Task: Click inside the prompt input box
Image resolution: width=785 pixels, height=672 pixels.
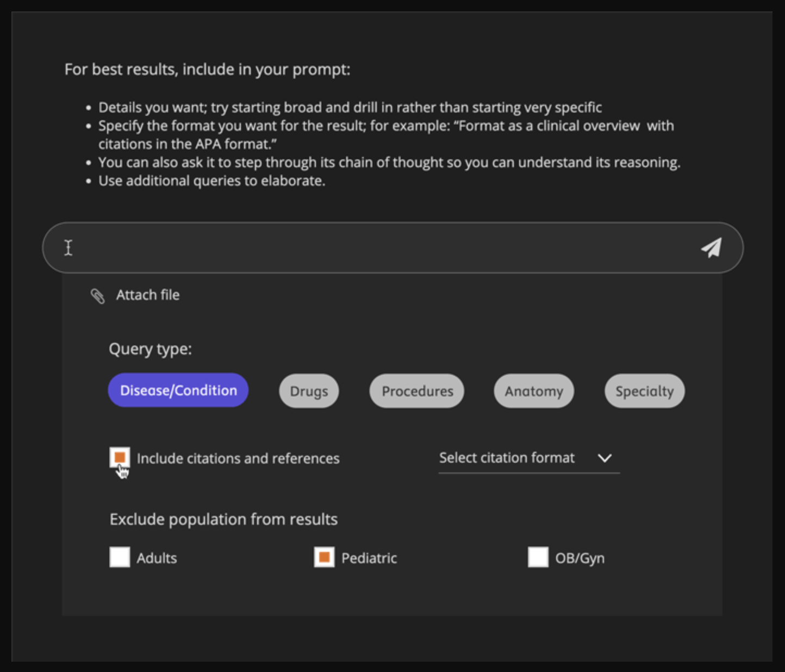Action: [381, 247]
